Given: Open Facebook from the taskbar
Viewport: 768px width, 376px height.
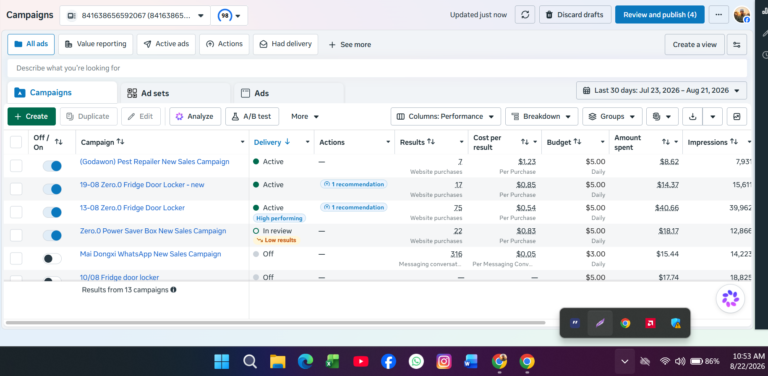Looking at the screenshot, I should pos(388,362).
